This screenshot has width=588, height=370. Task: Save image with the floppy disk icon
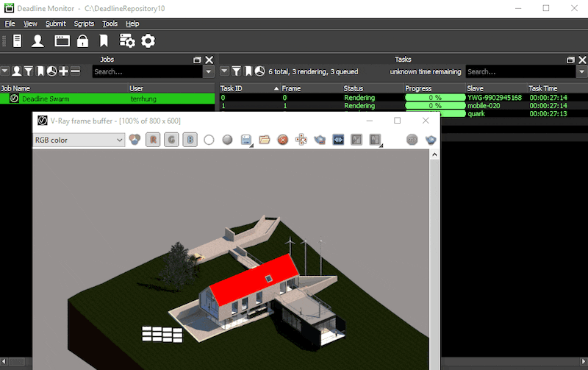pos(246,140)
